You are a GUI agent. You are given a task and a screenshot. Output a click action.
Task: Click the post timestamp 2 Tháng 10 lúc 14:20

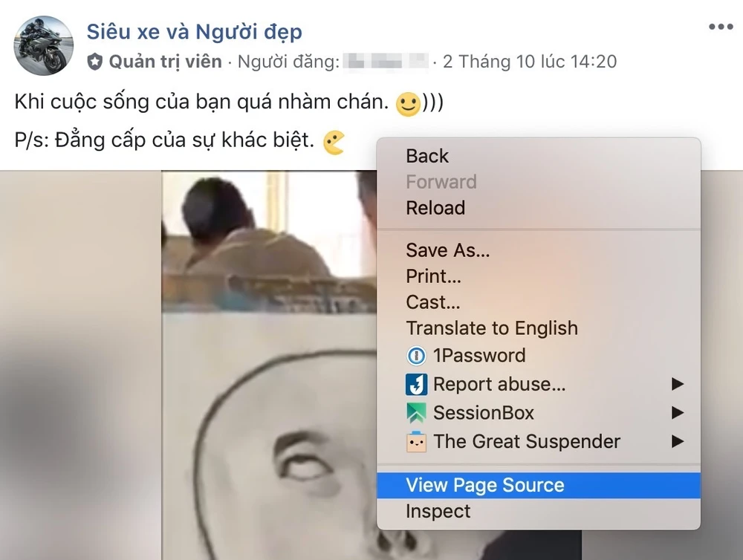coord(530,62)
